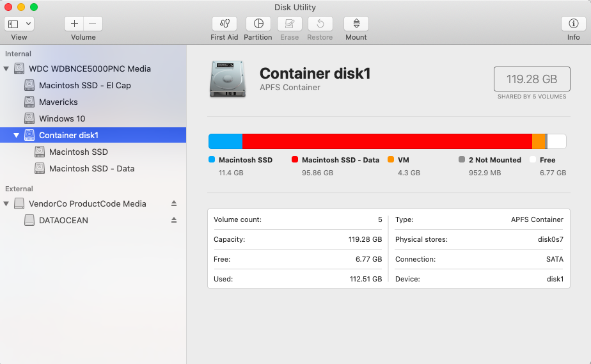Click the Macintosh SSD legend label
The image size is (591, 364).
click(246, 160)
